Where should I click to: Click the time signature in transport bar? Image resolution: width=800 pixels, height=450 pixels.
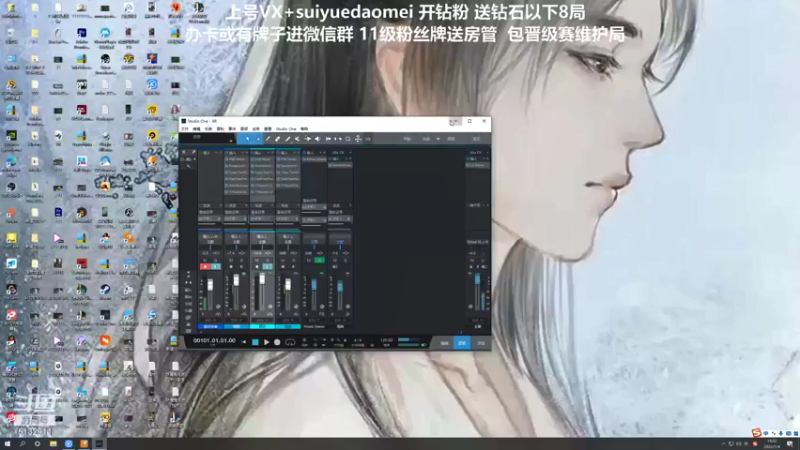coord(358,340)
